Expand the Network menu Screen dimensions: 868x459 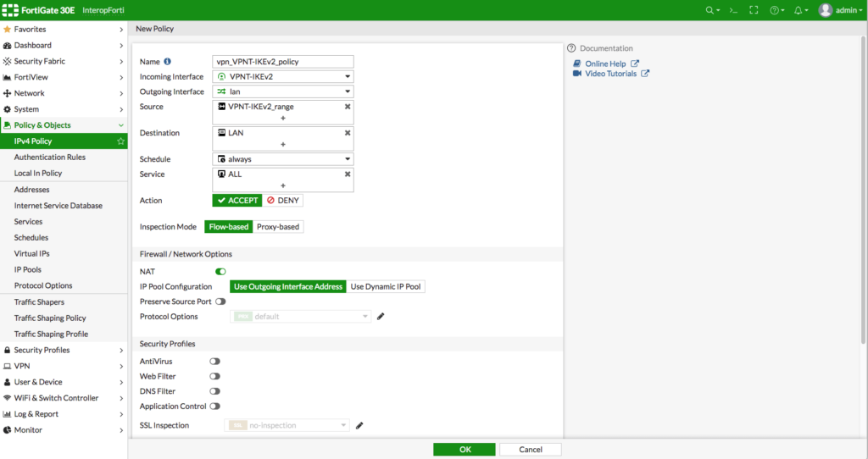[64, 93]
